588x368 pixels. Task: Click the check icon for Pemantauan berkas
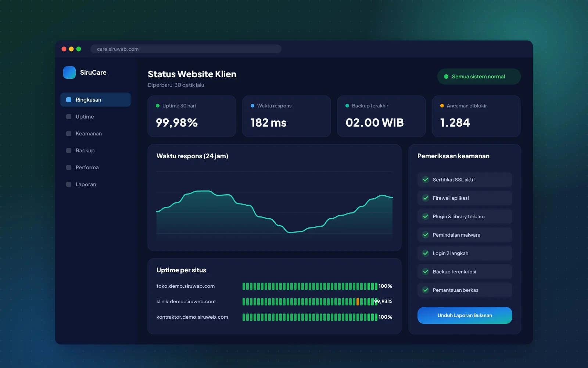coord(426,290)
